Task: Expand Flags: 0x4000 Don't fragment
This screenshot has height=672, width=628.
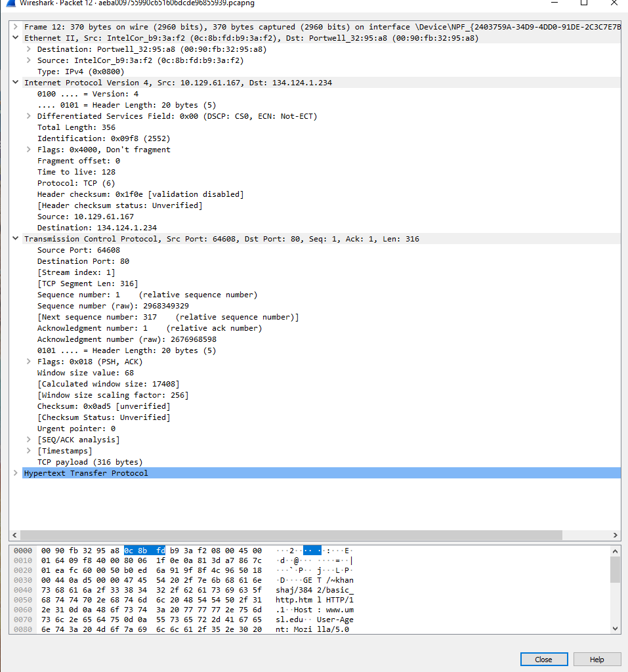Action: tap(27, 149)
